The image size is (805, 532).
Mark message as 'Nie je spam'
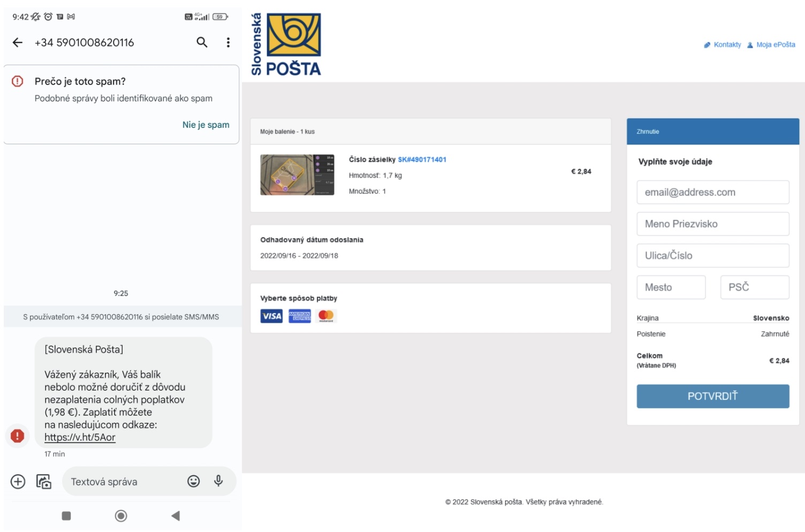tap(206, 125)
